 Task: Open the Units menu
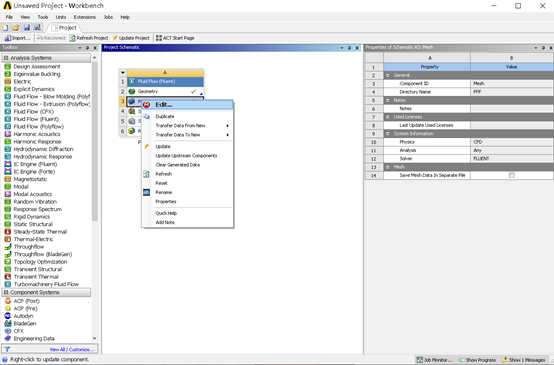click(x=61, y=17)
